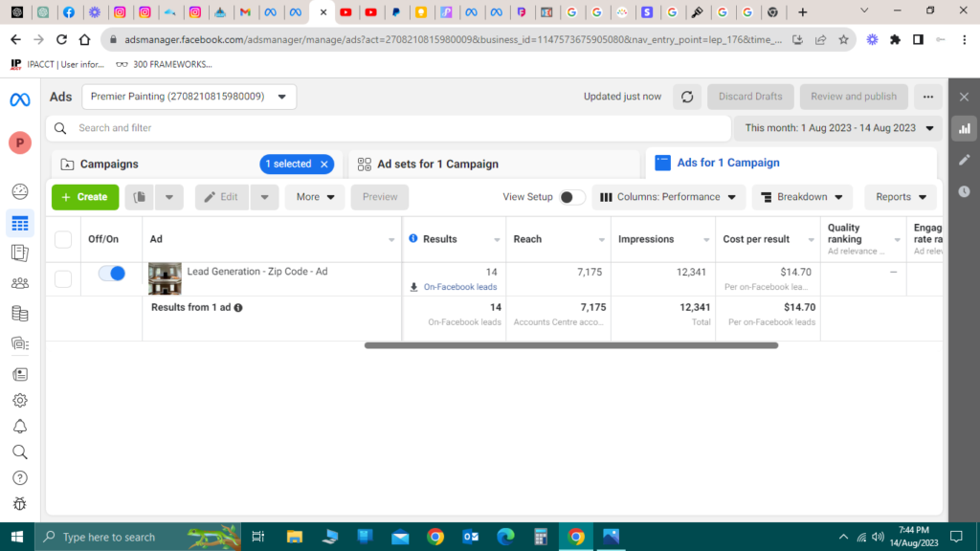Open Settings gear icon in left sidebar

point(20,401)
